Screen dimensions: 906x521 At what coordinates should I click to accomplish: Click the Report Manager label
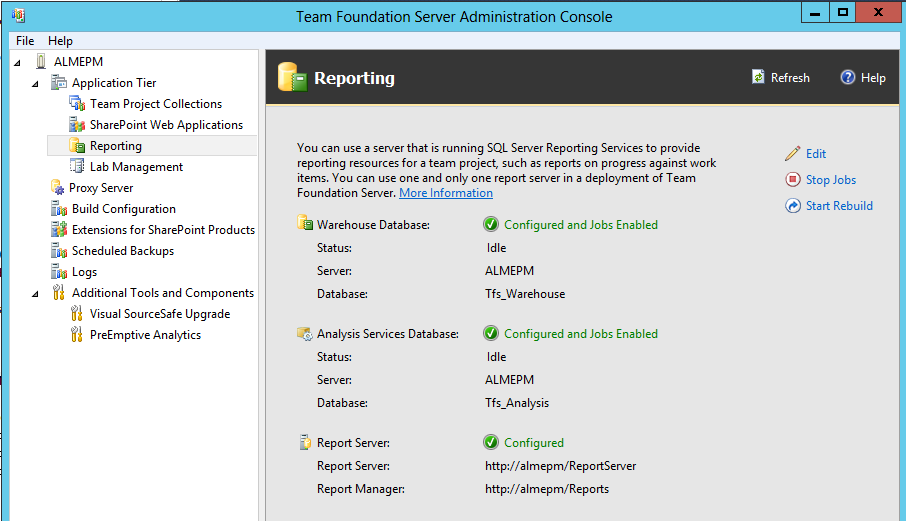[x=361, y=489]
